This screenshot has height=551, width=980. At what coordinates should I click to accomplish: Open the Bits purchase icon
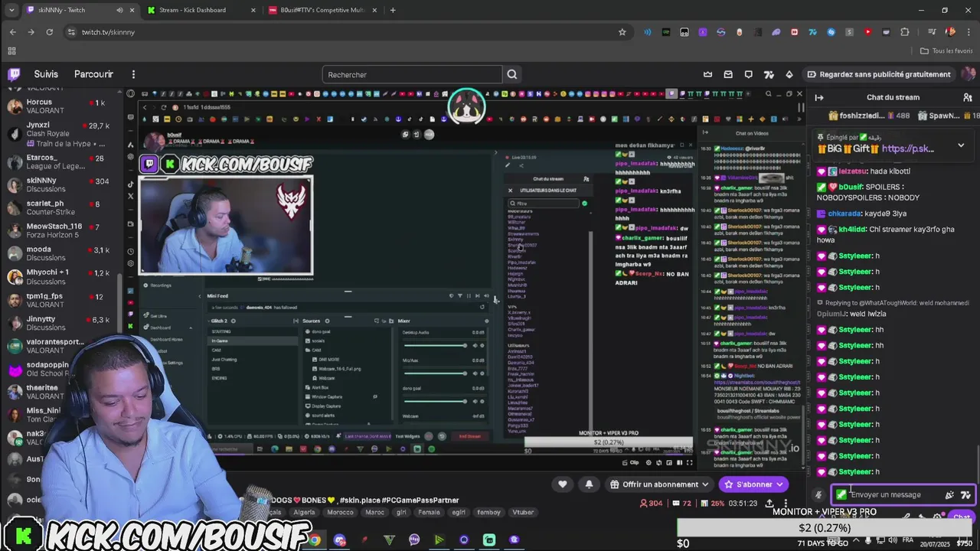point(789,74)
